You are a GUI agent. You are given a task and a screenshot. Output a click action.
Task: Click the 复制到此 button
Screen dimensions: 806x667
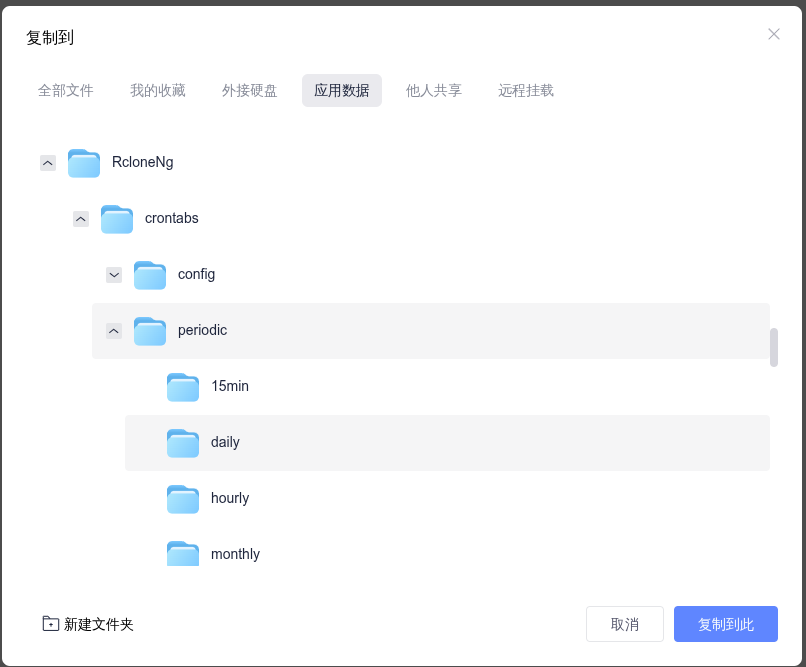[x=726, y=624]
